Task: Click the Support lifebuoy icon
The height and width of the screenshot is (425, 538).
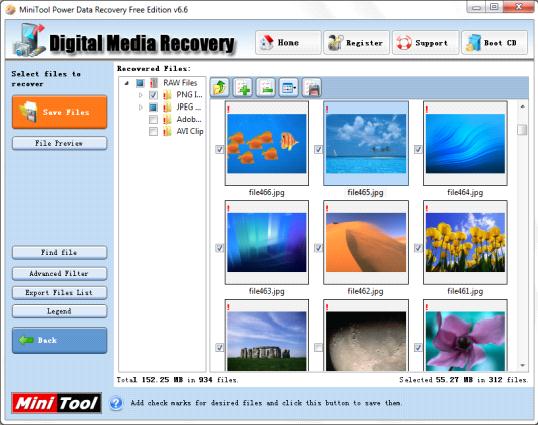Action: tap(404, 43)
